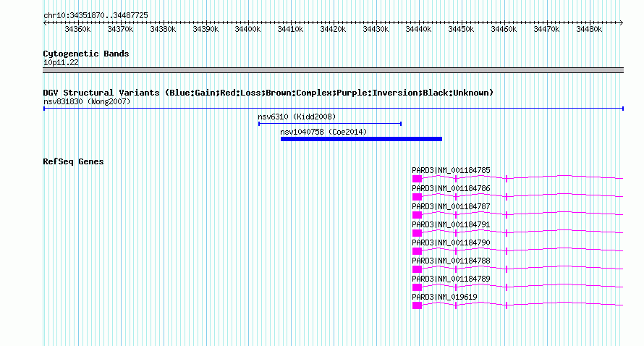Screen dimensions: 644x346
Task: Click the 34480k ruler tick label
Action: [x=590, y=29]
